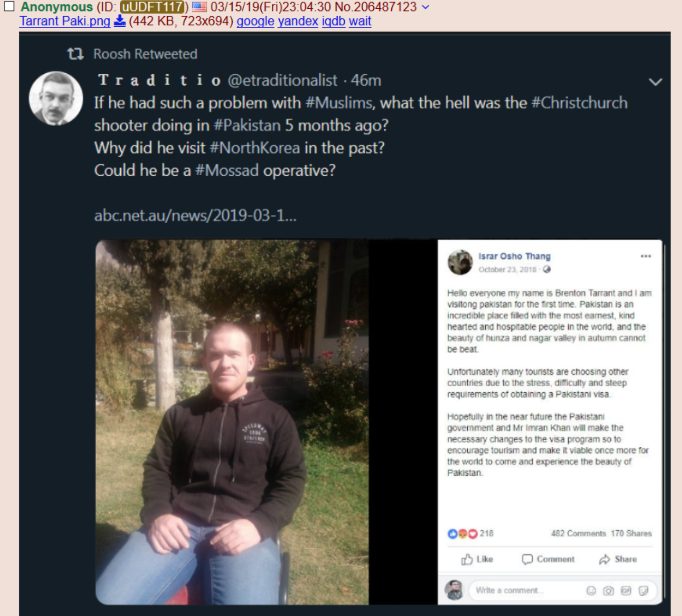Click the retweet icon beside Roosh Retweeted
Screen dimensions: 682x616
[x=76, y=54]
